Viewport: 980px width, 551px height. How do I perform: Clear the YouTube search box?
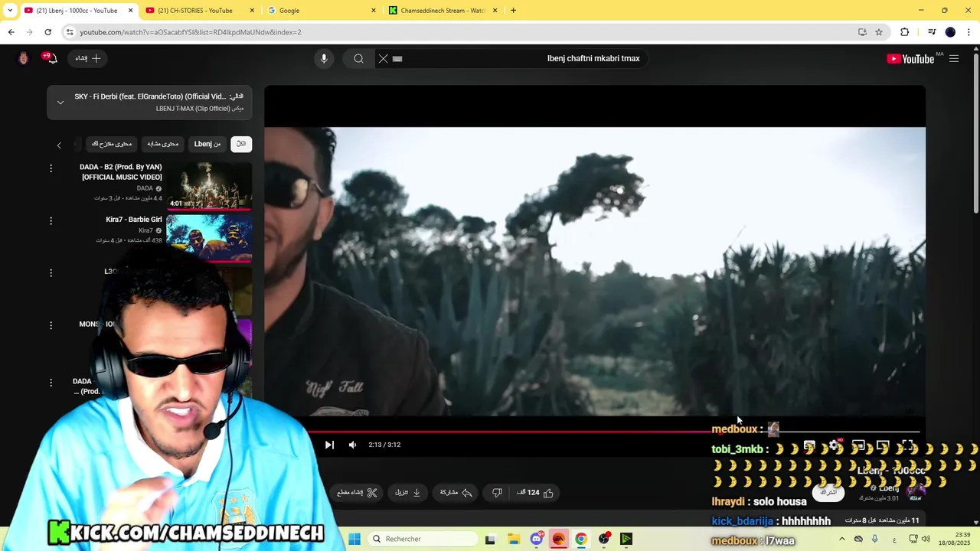384,59
